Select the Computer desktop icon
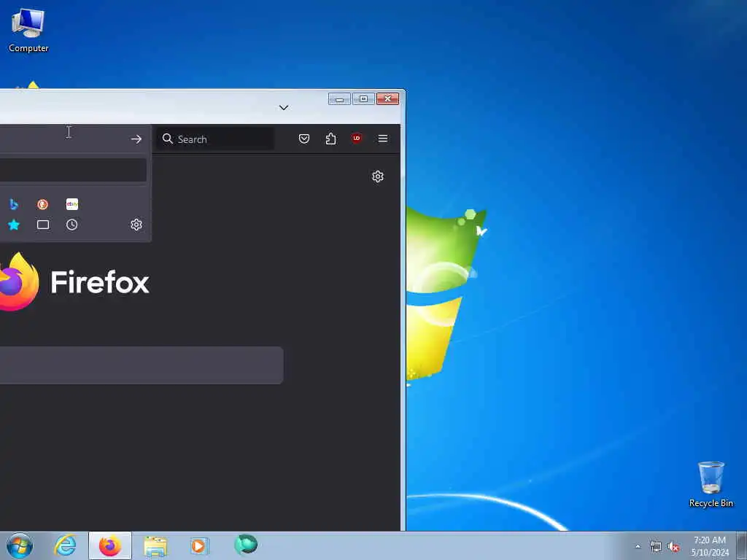This screenshot has height=560, width=747. tap(28, 29)
